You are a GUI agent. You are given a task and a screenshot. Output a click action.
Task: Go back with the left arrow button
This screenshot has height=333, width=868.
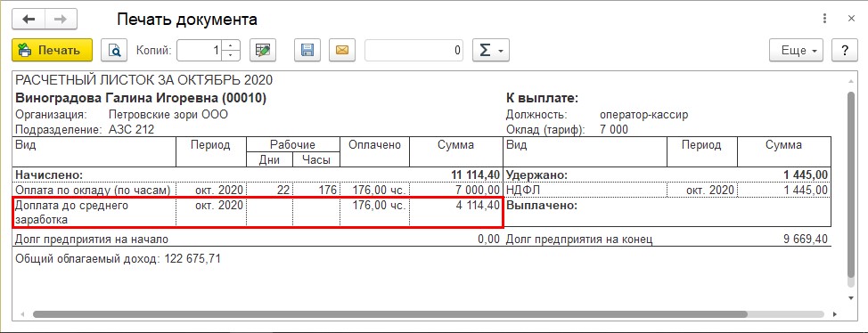click(29, 20)
